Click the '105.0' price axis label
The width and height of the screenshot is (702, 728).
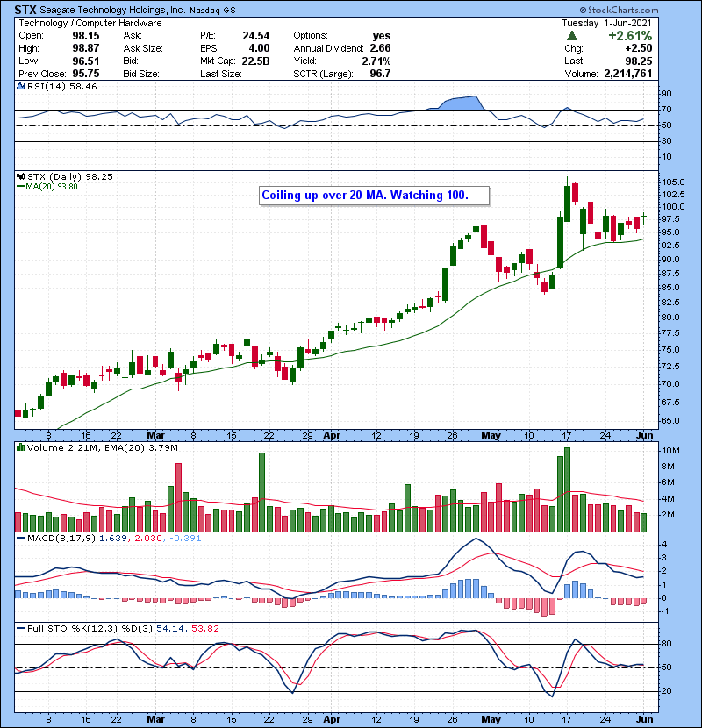[x=673, y=182]
